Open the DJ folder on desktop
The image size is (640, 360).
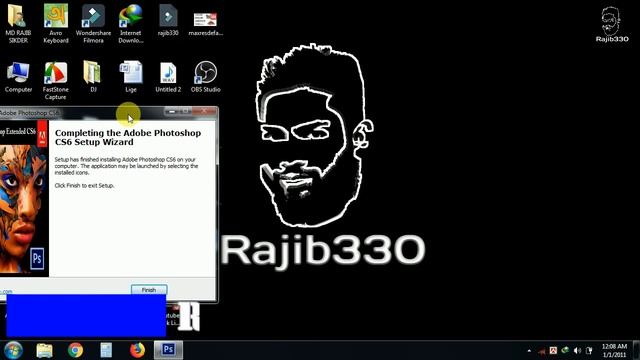click(x=93, y=77)
